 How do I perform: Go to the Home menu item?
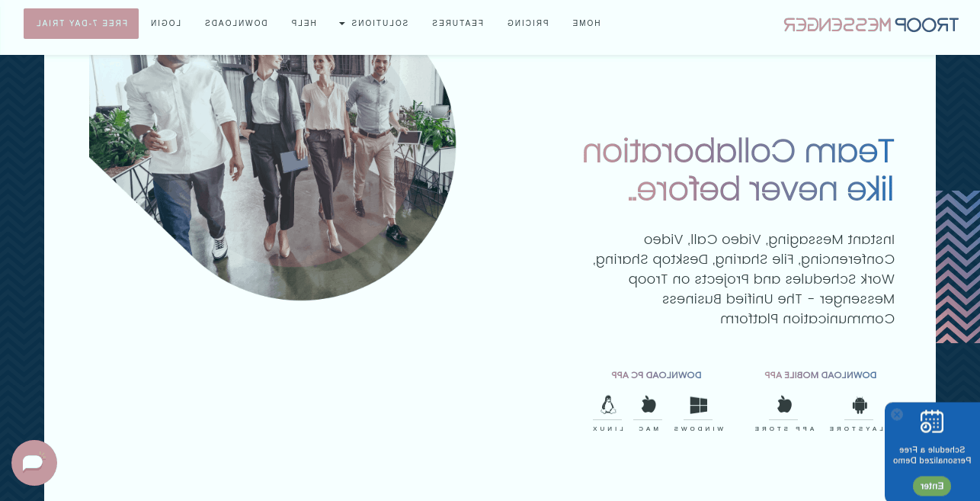tap(587, 24)
